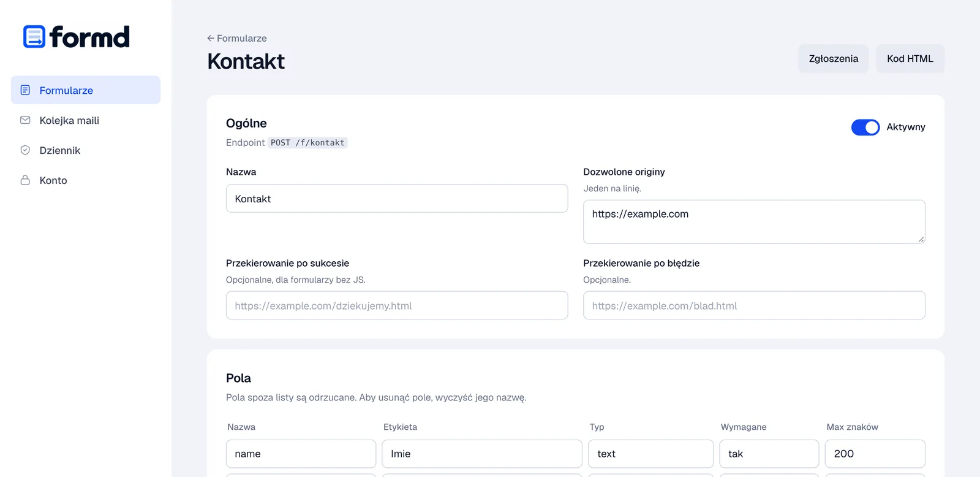
Task: Click the Kolejka maili envelope icon
Action: click(x=25, y=120)
